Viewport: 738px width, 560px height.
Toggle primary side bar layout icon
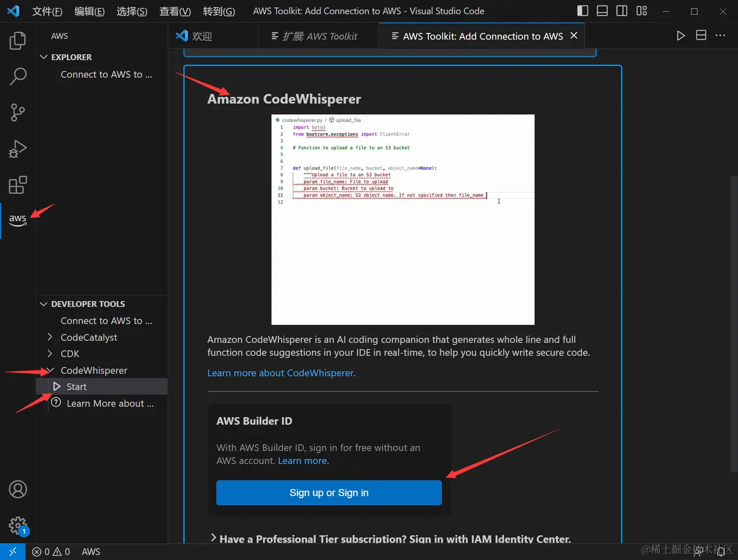(x=583, y=11)
